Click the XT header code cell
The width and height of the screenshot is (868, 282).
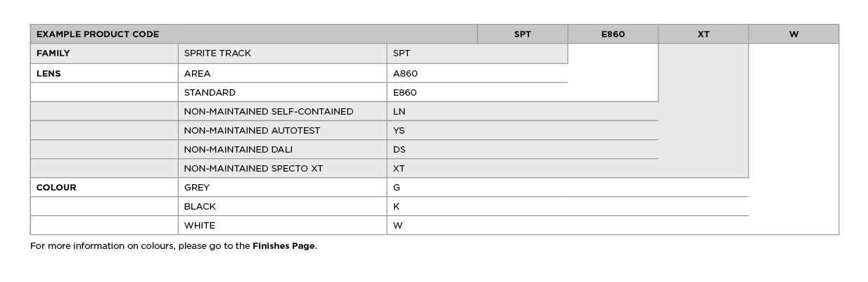pyautogui.click(x=703, y=34)
